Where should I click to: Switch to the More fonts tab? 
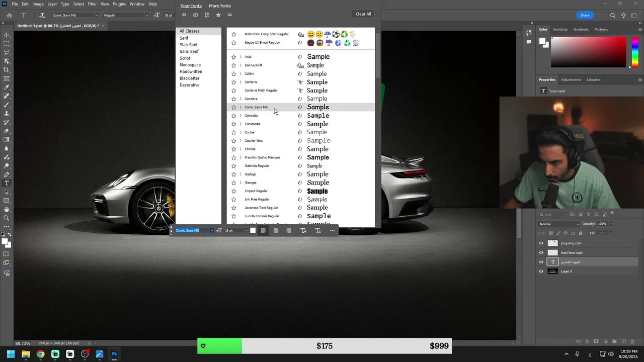220,6
